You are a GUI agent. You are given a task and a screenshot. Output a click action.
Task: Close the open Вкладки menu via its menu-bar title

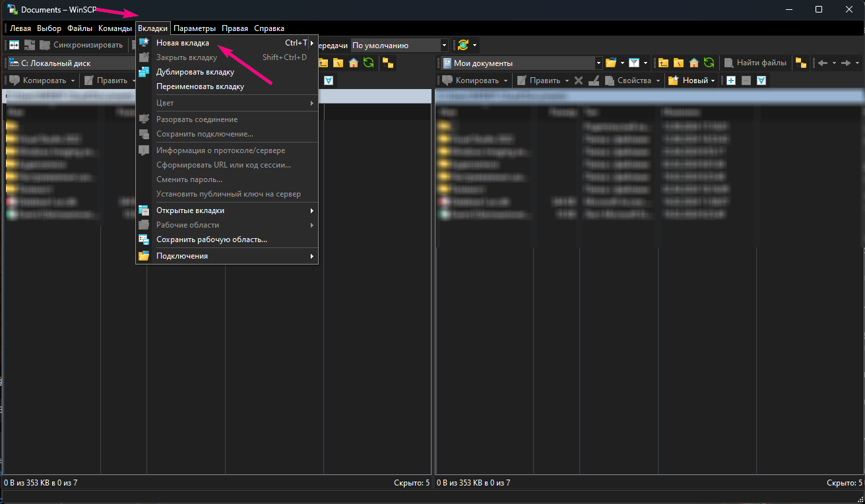pyautogui.click(x=153, y=28)
